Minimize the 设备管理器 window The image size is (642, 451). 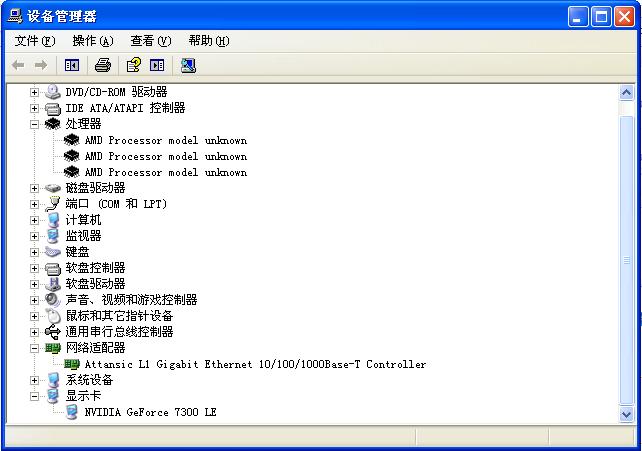coord(578,17)
